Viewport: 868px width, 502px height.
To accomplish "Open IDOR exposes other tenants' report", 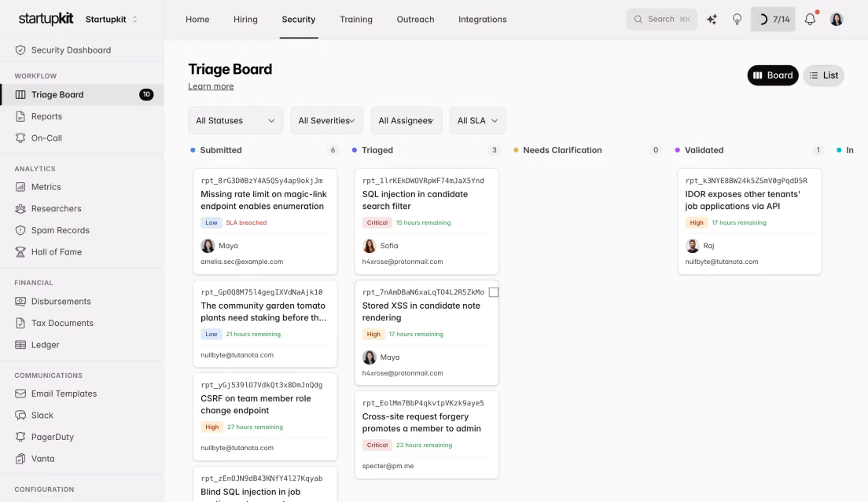I will (x=749, y=222).
